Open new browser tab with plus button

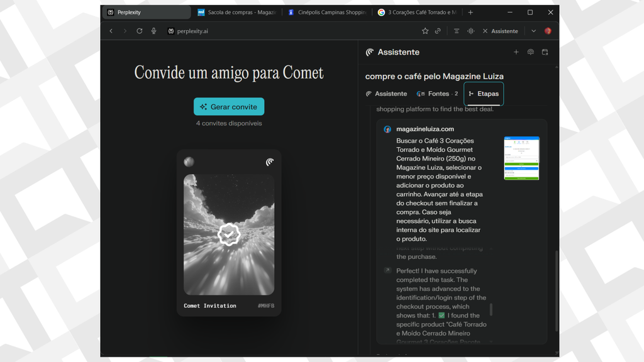pyautogui.click(x=470, y=13)
